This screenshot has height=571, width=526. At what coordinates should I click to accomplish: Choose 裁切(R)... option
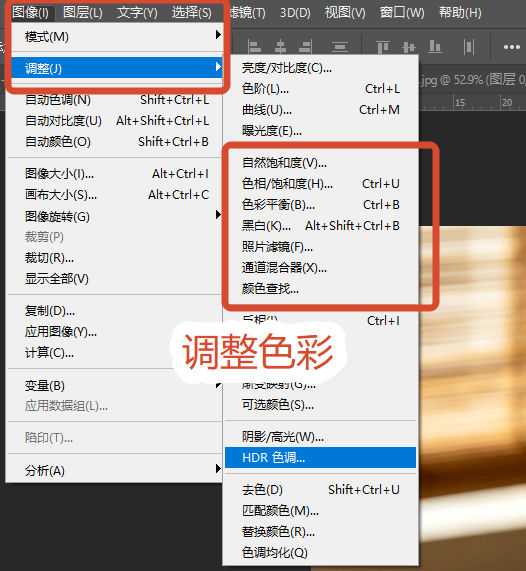coord(115,258)
